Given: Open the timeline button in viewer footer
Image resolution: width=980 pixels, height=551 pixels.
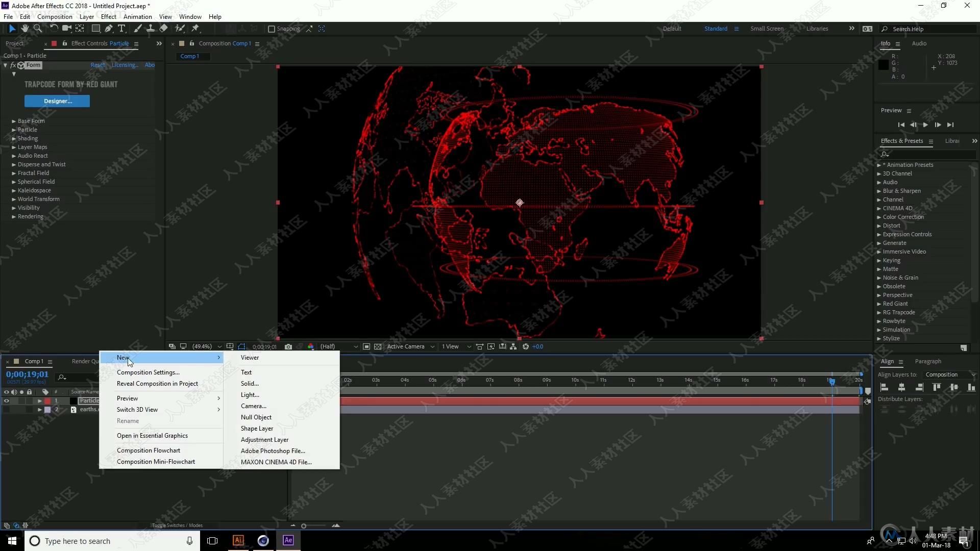Looking at the screenshot, I should (x=502, y=346).
